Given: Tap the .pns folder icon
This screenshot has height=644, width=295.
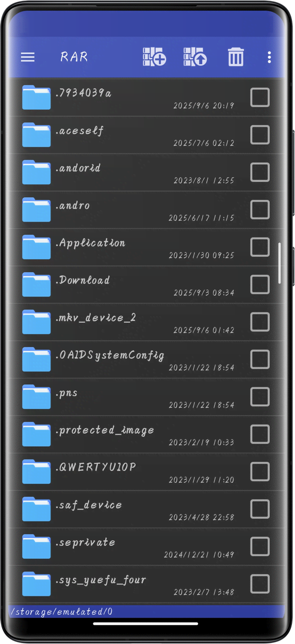Looking at the screenshot, I should pos(36,397).
